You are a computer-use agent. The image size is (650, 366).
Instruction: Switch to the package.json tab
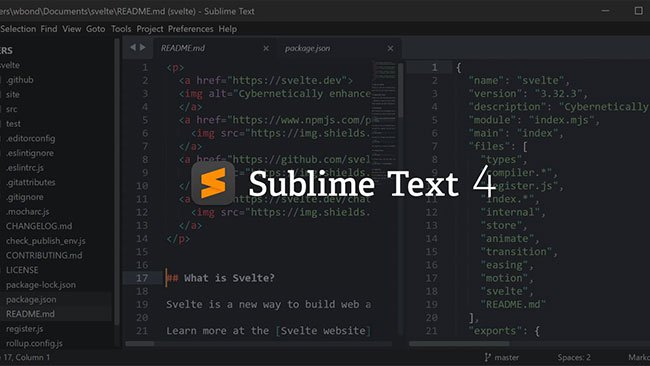[x=307, y=48]
